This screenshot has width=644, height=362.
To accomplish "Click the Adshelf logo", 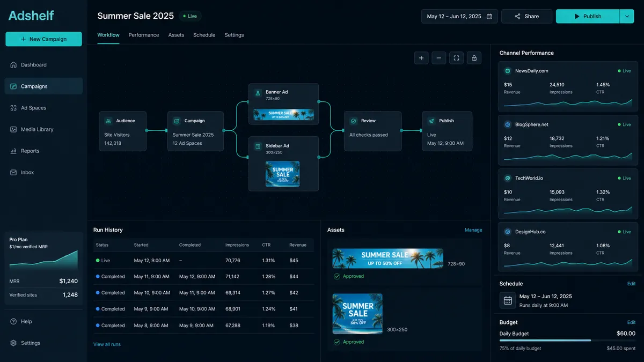I will [x=31, y=16].
